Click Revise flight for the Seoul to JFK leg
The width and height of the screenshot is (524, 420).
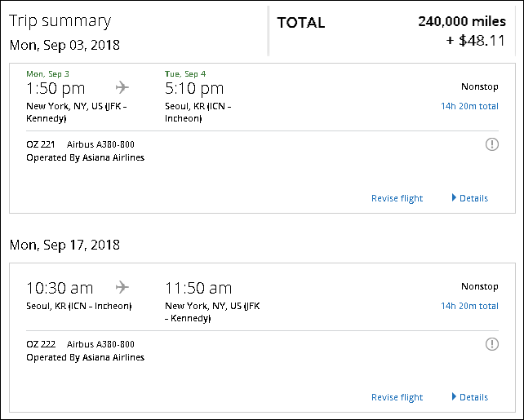pos(397,397)
